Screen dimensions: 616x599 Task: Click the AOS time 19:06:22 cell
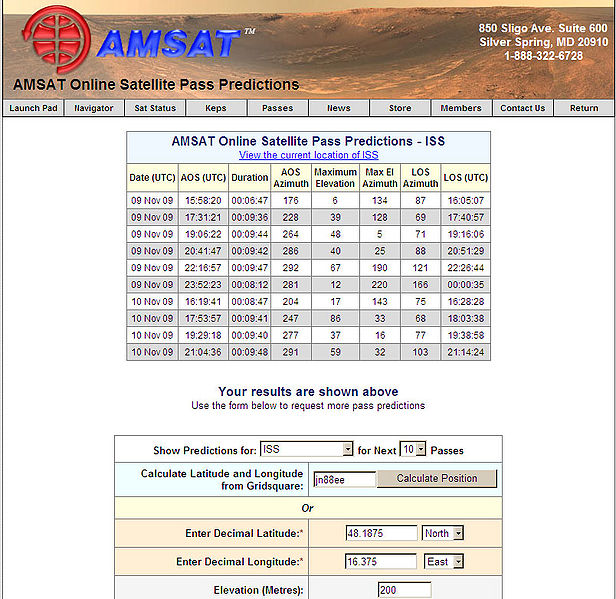click(x=203, y=234)
